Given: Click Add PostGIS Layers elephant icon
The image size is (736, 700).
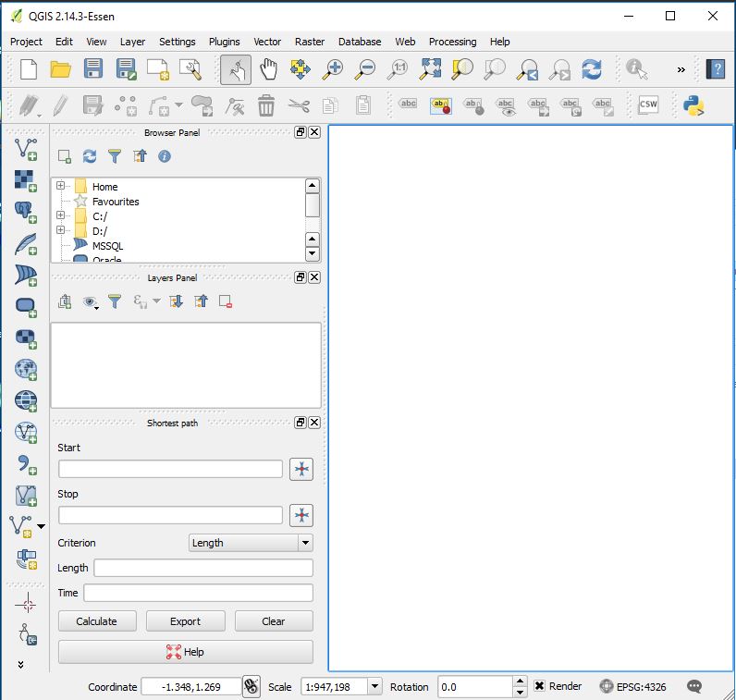Looking at the screenshot, I should click(x=26, y=212).
